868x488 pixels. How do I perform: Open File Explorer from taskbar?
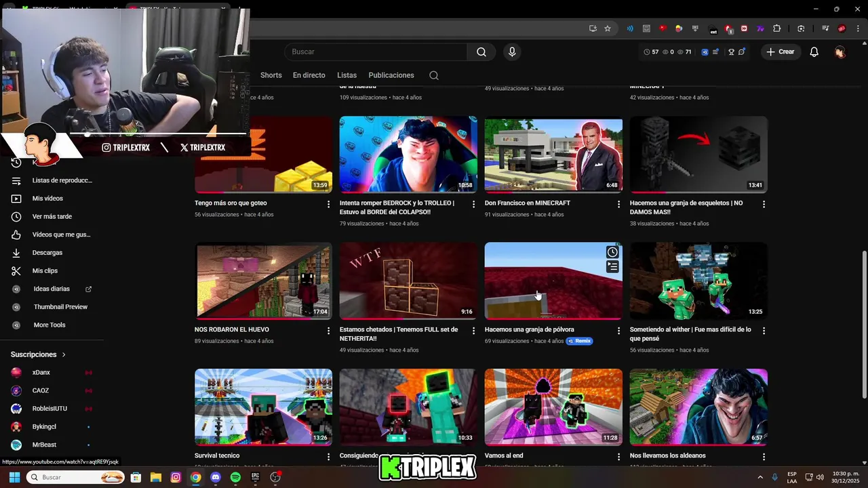pyautogui.click(x=155, y=477)
